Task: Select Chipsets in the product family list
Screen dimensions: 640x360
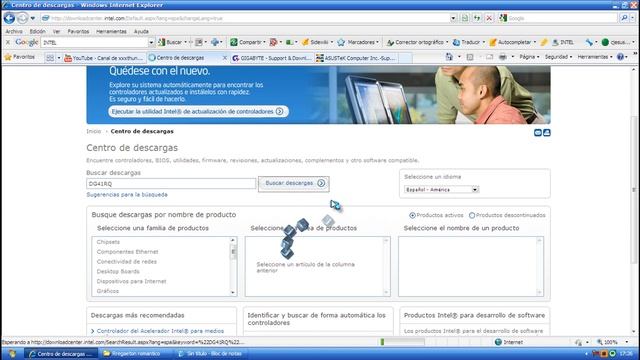Action: click(x=108, y=242)
